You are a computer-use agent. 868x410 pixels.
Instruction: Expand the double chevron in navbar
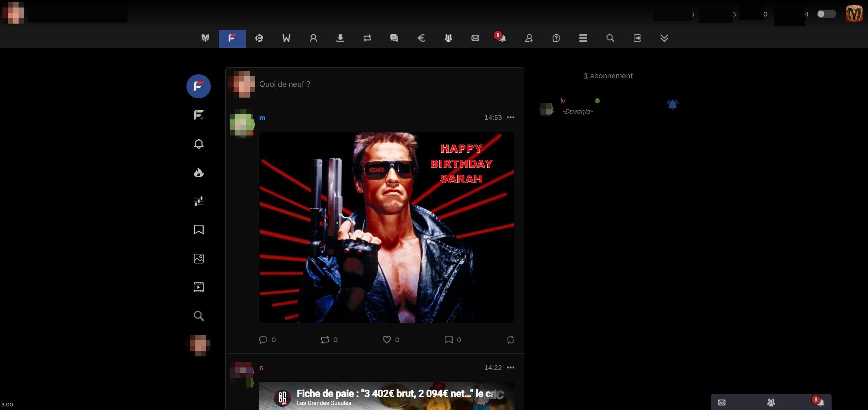point(664,38)
